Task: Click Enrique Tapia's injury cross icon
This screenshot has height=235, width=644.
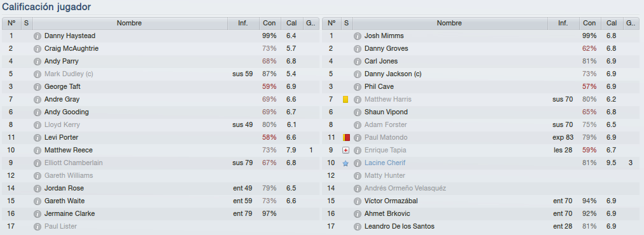Action: click(345, 151)
